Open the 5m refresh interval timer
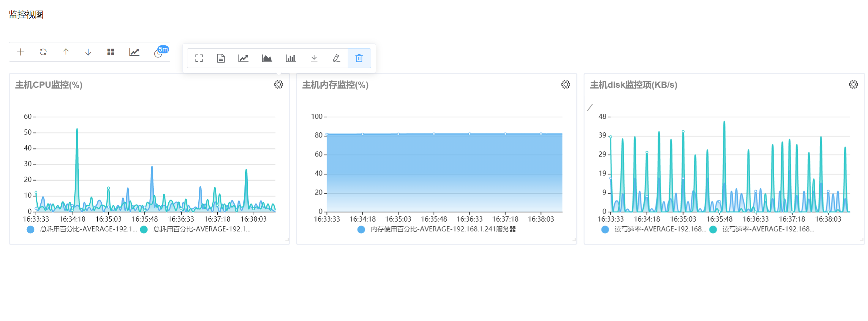The width and height of the screenshot is (868, 321). pos(159,52)
